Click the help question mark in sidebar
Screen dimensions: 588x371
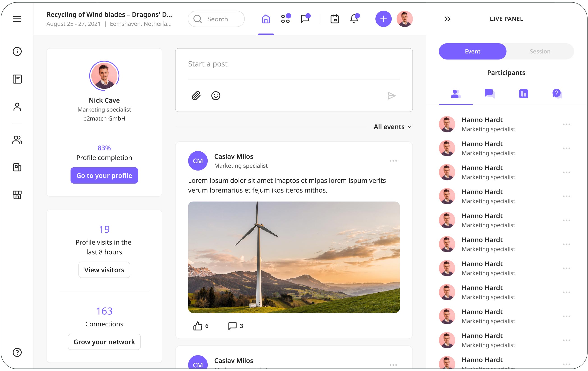(x=17, y=352)
